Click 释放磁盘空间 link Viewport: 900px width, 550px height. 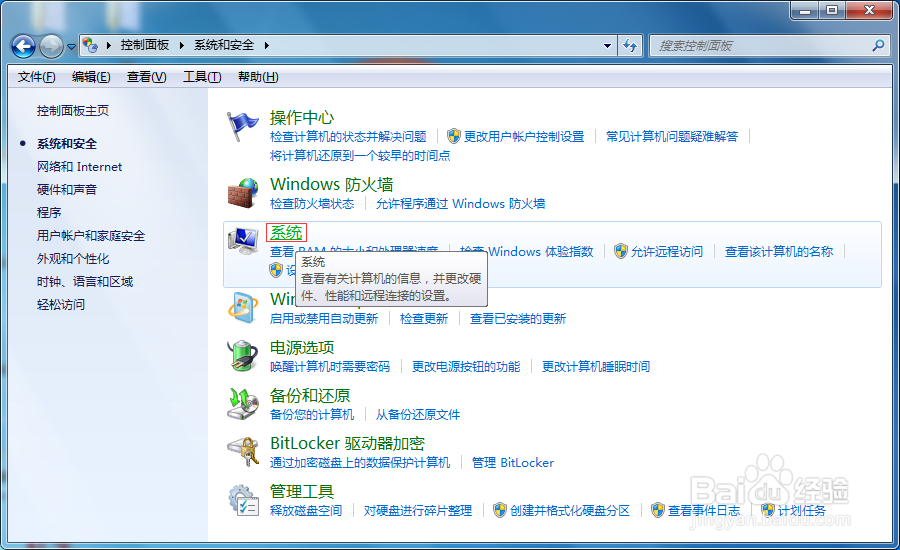click(x=306, y=510)
